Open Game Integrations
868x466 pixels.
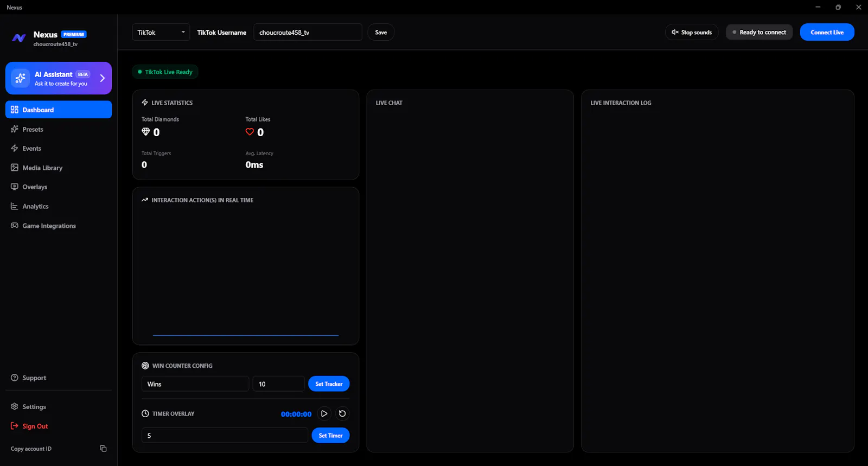59,226
